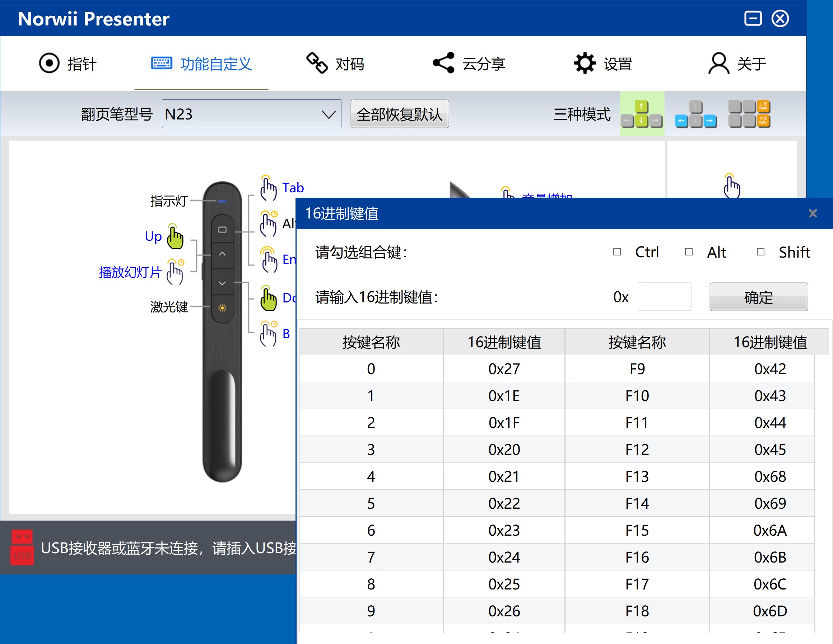The height and width of the screenshot is (644, 833).
Task: Click the F13 key name cell
Action: [637, 476]
